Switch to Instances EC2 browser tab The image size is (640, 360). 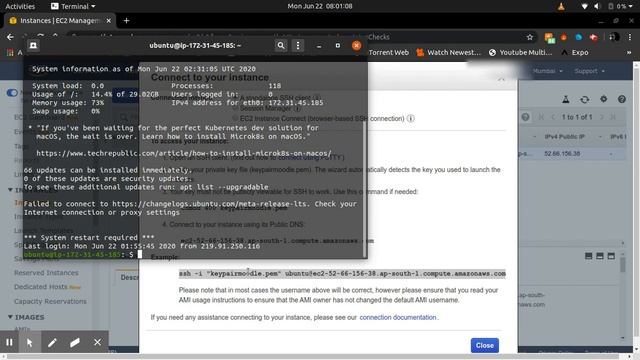coord(60,20)
